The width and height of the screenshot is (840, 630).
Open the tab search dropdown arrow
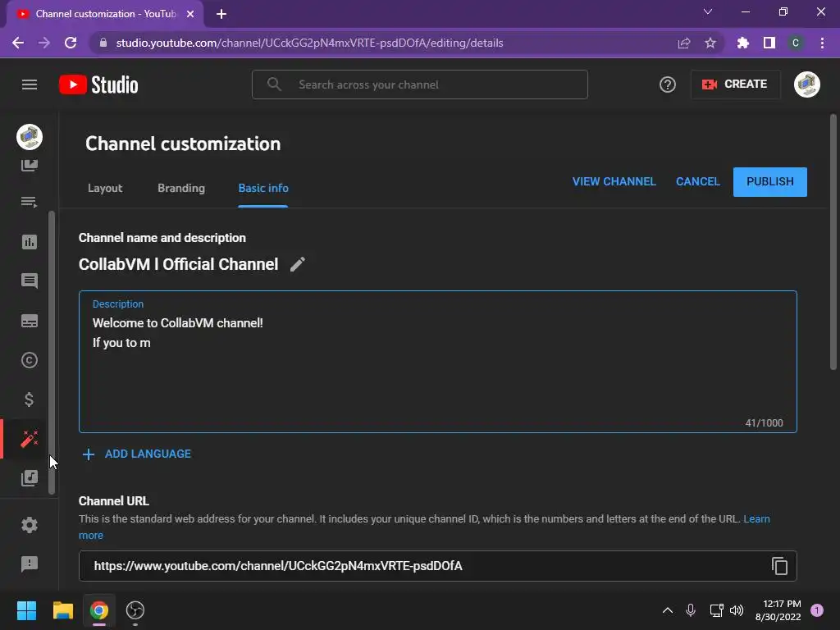(708, 11)
